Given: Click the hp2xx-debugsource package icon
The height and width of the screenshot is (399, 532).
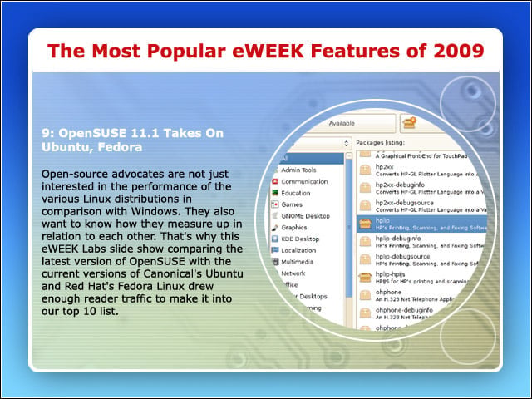Looking at the screenshot, I should click(365, 205).
